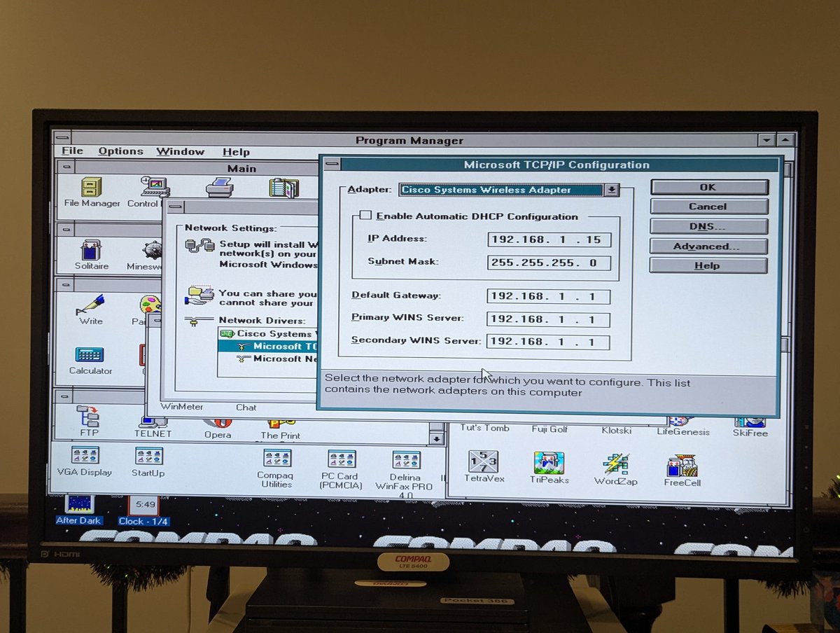840x633 pixels.
Task: Open the Options menu
Action: [x=120, y=151]
